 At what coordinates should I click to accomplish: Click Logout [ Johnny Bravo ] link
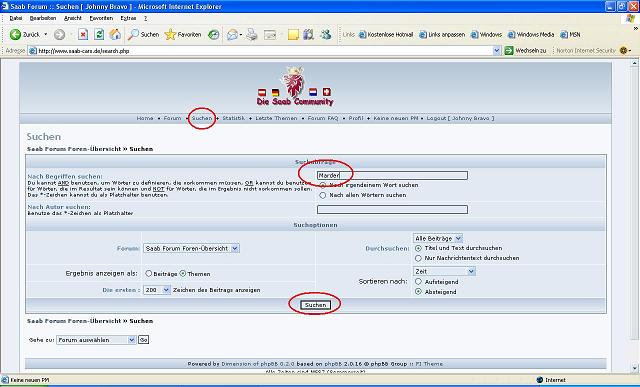(x=460, y=118)
